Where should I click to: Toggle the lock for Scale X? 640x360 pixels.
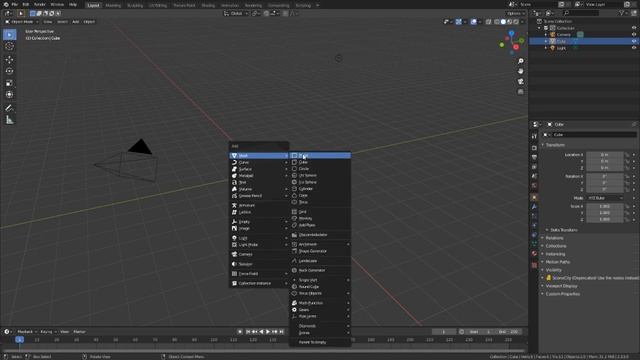point(627,207)
